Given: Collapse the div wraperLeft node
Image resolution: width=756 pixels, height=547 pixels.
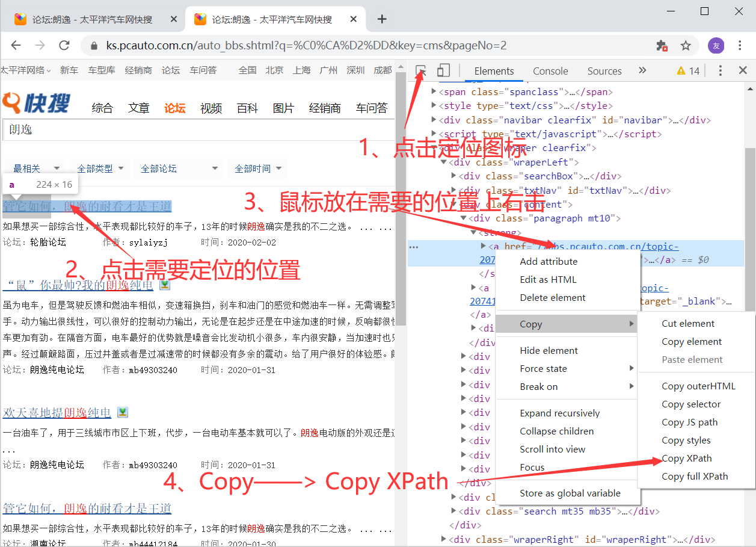Looking at the screenshot, I should point(444,162).
